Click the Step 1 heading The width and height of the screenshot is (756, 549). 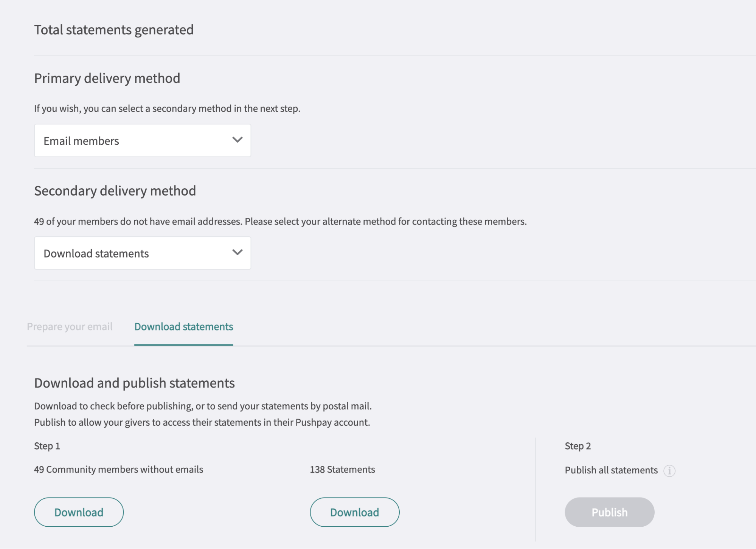[47, 445]
